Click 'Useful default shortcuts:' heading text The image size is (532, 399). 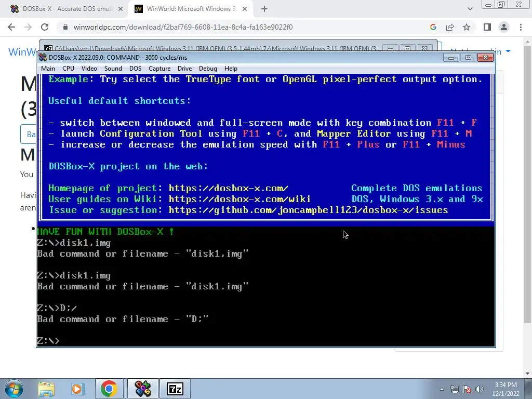click(x=119, y=101)
